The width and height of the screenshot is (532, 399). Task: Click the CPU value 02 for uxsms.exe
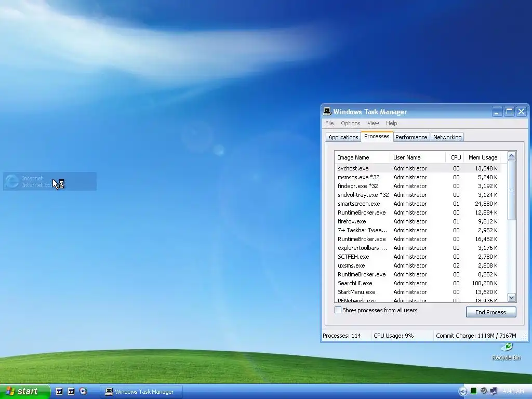[456, 265]
